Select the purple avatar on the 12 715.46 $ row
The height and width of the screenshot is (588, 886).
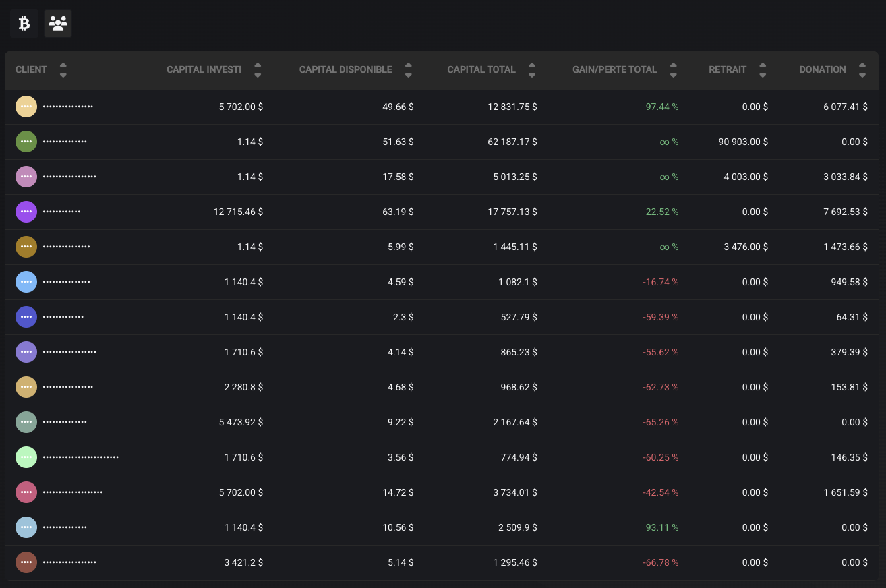(26, 212)
